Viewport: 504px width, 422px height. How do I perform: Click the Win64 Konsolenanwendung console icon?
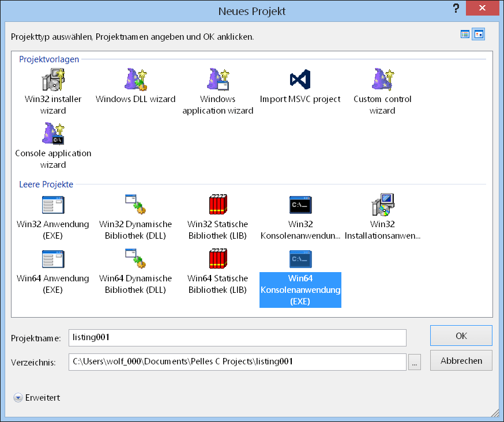300,259
